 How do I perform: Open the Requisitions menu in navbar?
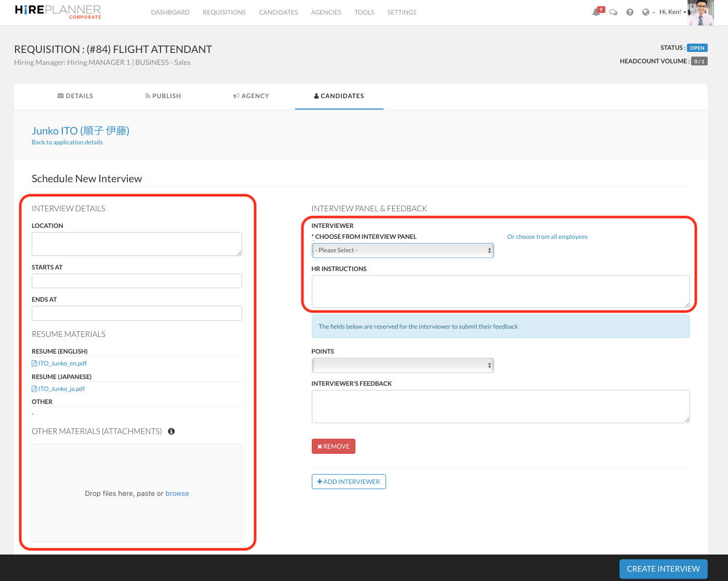[x=224, y=12]
